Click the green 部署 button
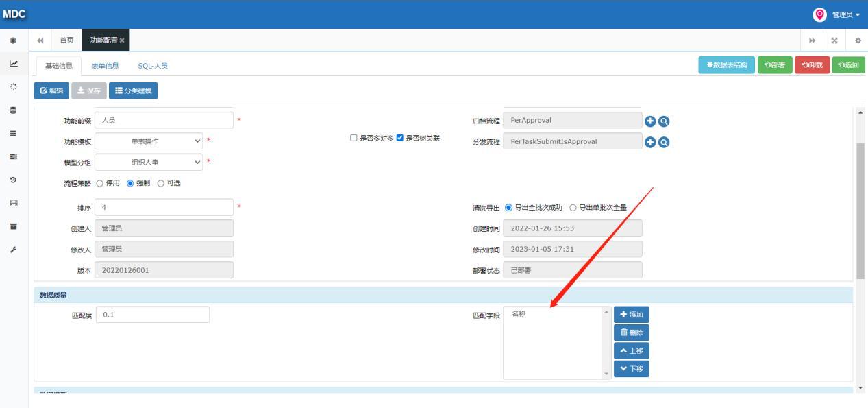 point(775,65)
